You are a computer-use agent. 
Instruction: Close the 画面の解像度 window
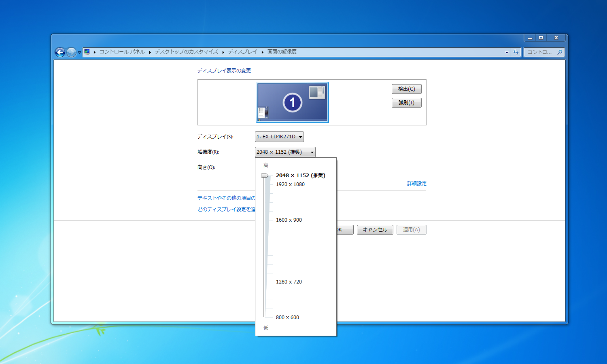pyautogui.click(x=556, y=38)
